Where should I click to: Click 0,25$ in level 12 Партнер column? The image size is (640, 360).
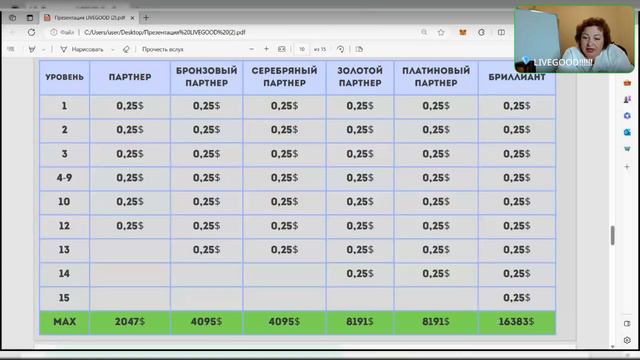point(130,226)
